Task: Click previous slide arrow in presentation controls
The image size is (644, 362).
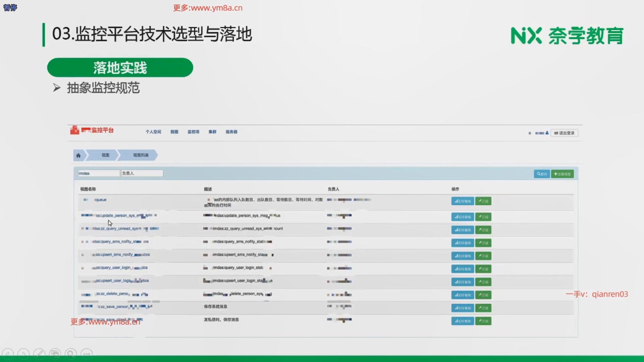Action: pyautogui.click(x=8, y=354)
